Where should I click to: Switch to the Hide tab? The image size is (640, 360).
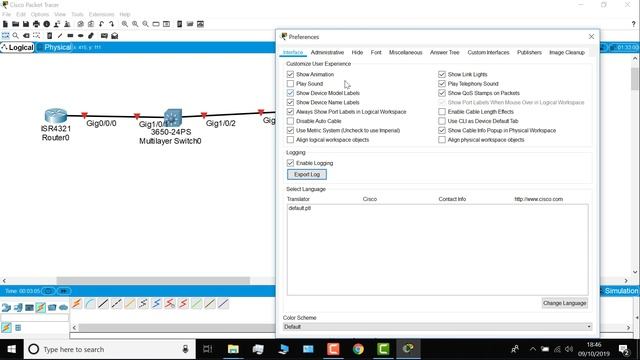[x=357, y=52]
